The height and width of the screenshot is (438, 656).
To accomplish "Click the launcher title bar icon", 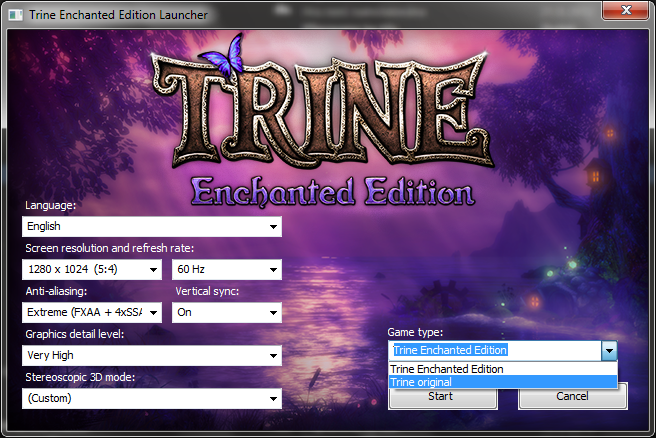I will (x=15, y=15).
